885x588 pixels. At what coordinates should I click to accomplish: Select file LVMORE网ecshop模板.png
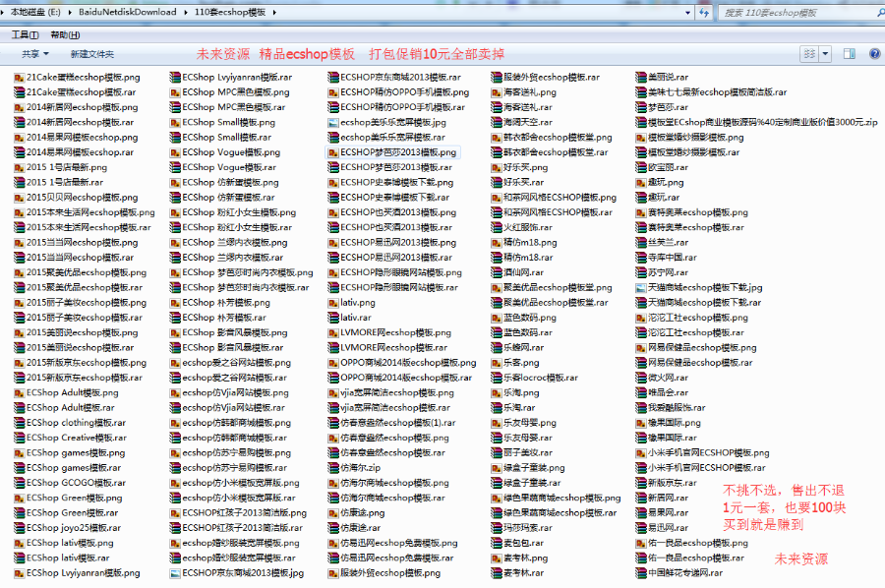pos(390,333)
